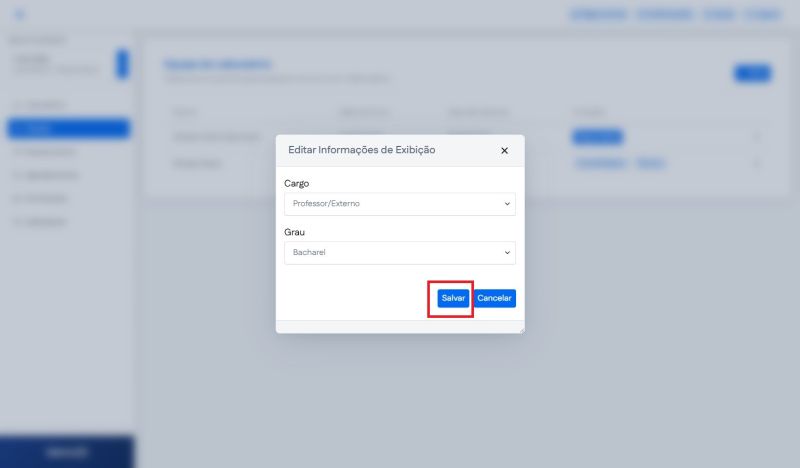Click the Grau field label
Viewport: 800px width, 468px height.
click(x=296, y=232)
